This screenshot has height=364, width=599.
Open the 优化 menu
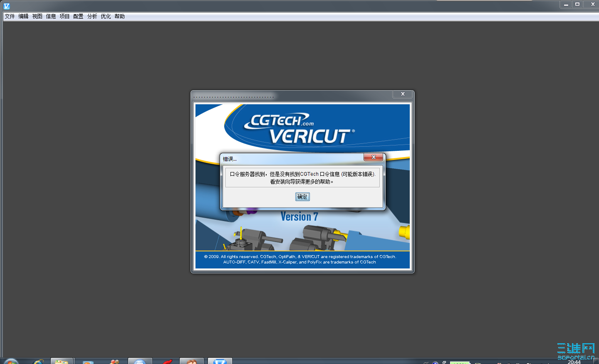pos(106,17)
